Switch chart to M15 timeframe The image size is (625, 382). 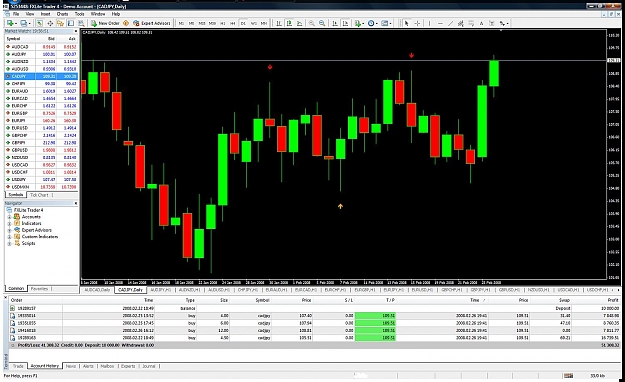click(x=202, y=24)
